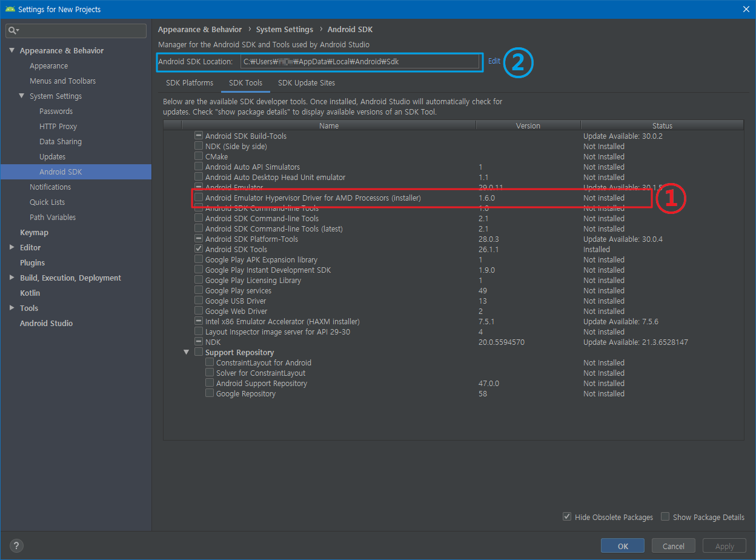The image size is (756, 560).
Task: Click the help question mark icon
Action: pos(17,546)
